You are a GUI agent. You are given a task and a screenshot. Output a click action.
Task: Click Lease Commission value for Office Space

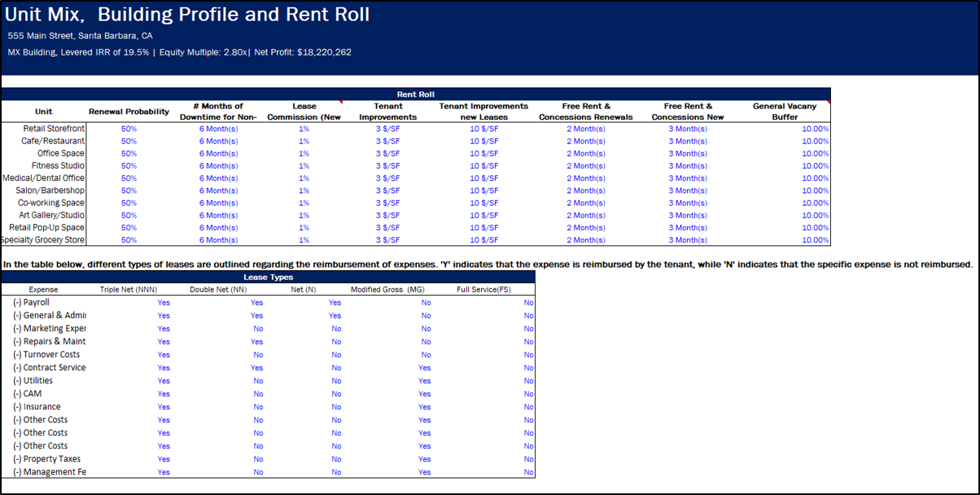tap(304, 154)
